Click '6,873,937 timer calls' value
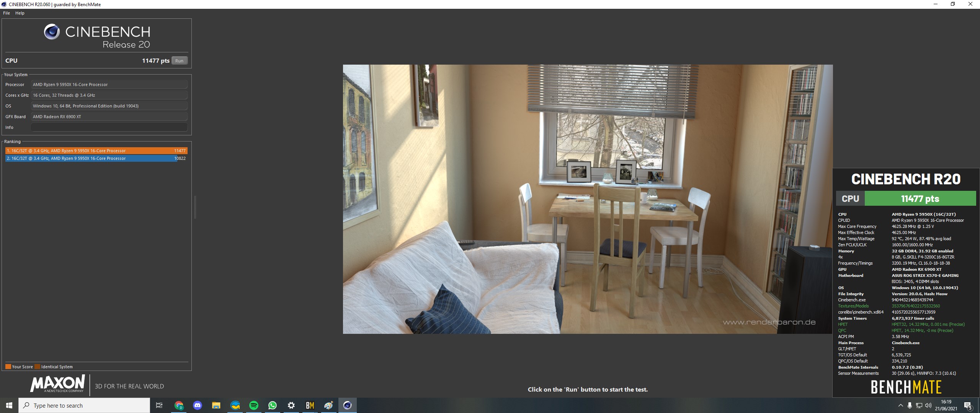 point(913,318)
